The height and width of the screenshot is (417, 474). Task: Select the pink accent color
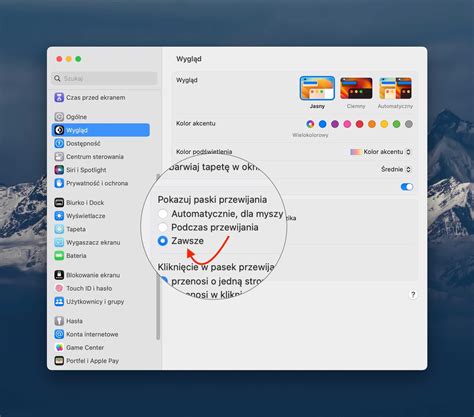pyautogui.click(x=347, y=124)
